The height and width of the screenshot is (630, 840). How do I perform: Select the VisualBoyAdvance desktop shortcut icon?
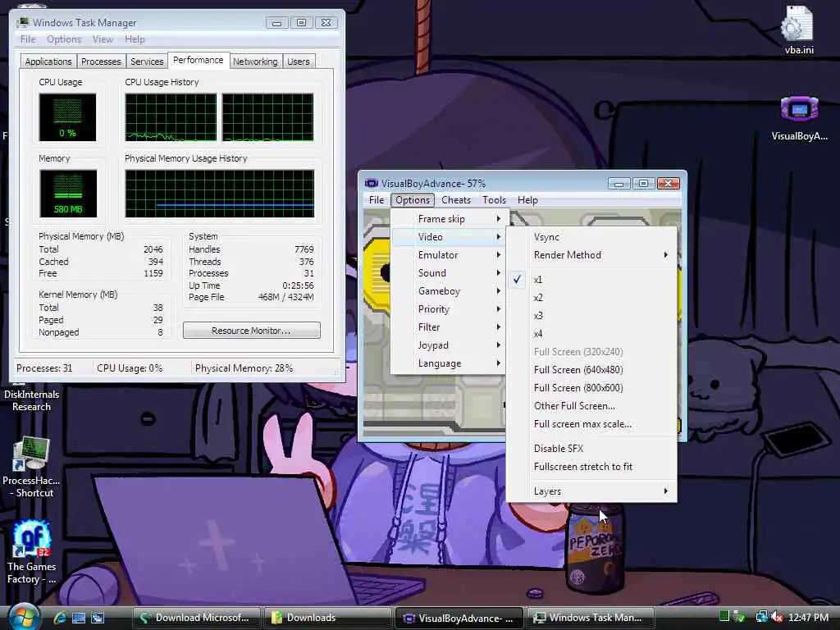[799, 118]
